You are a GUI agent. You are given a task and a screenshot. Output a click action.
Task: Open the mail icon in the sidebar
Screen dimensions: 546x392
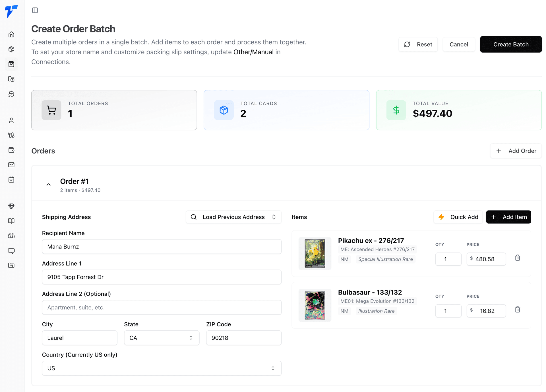11,165
